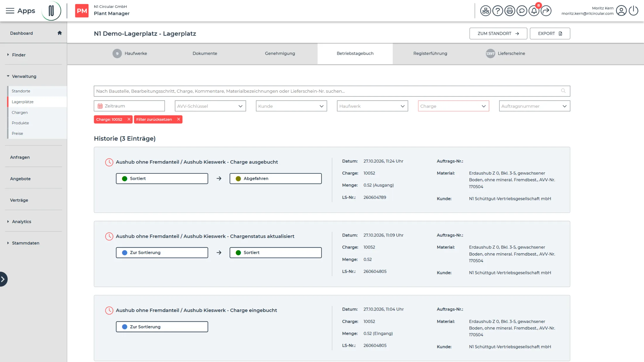Switch to the Genehmigung tab
Viewport: 644px width, 362px height.
[280, 54]
